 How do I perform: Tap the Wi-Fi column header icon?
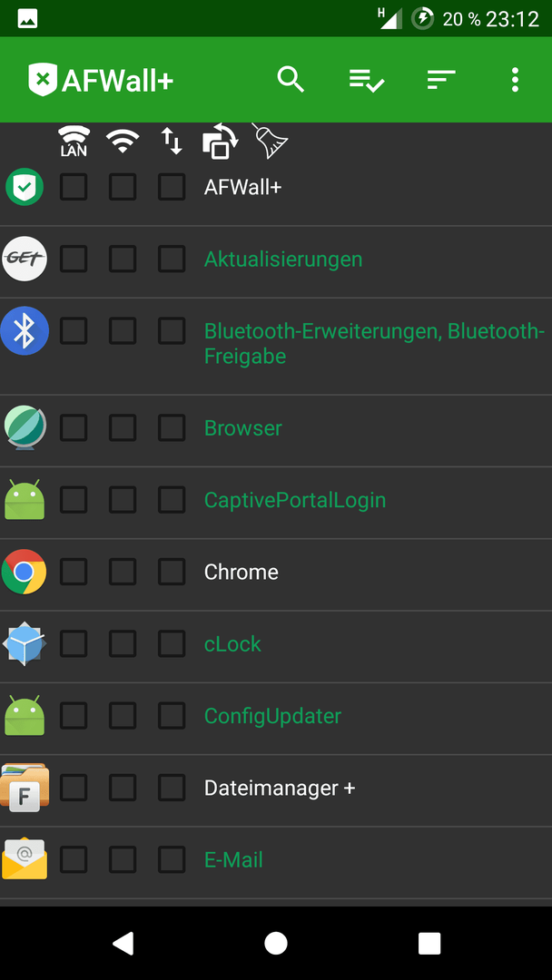[123, 141]
